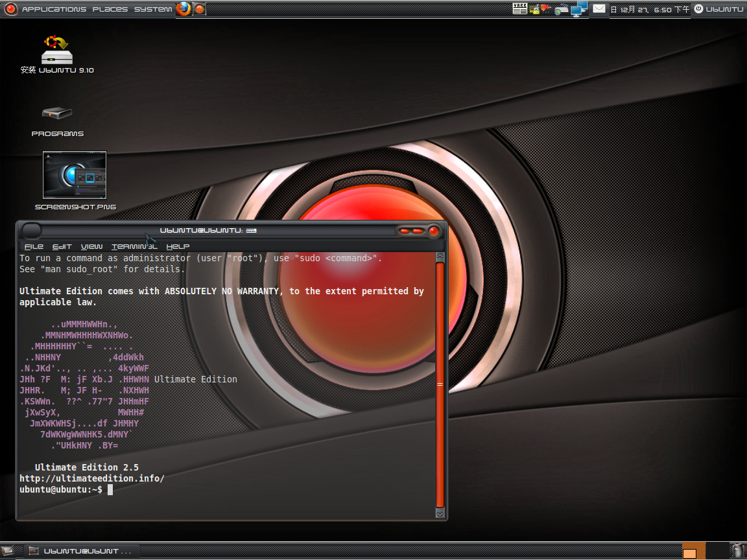The width and height of the screenshot is (747, 560).
Task: Open the Terminal menu in the terminal window
Action: click(x=134, y=246)
